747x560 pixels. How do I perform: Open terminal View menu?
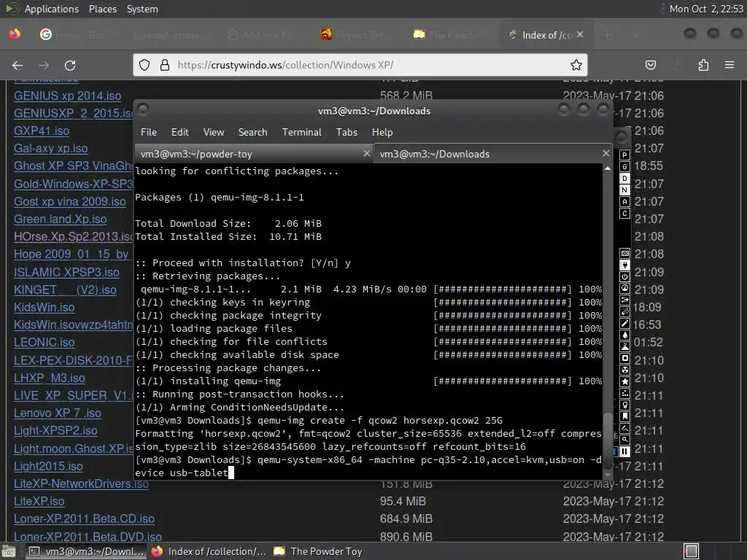[214, 133]
